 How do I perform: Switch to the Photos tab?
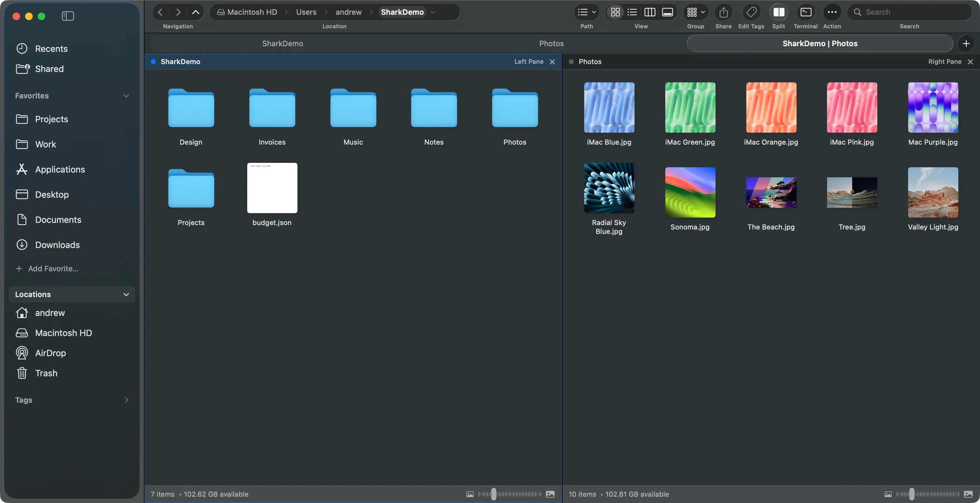[x=551, y=43]
